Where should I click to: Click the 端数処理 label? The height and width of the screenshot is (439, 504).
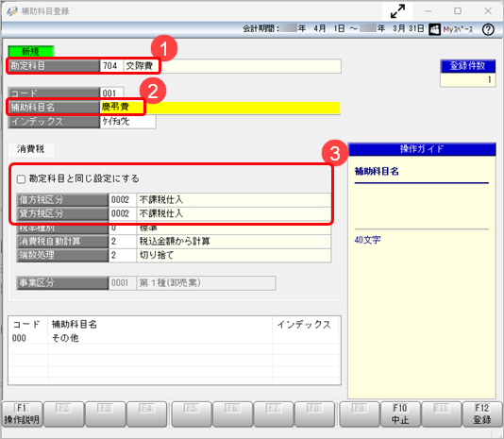tap(62, 255)
